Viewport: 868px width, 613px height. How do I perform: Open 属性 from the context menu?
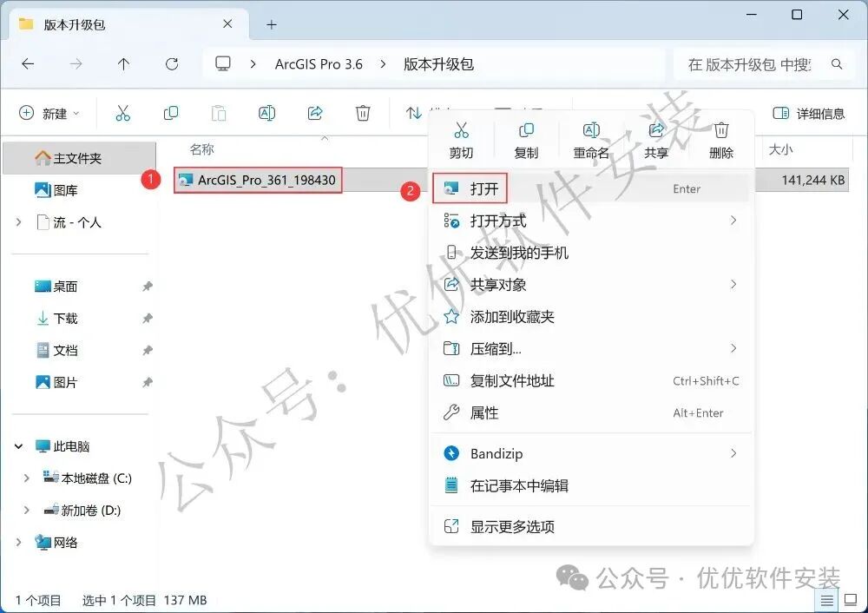coord(590,413)
